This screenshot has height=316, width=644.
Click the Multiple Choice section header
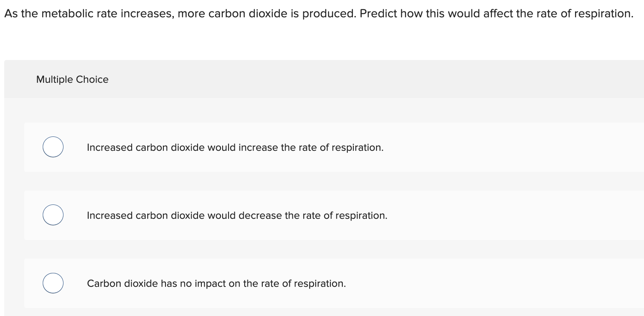72,79
